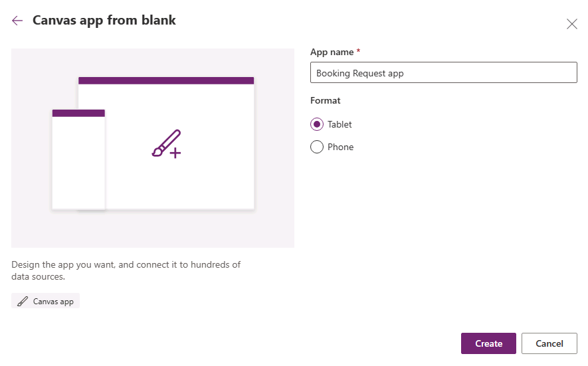The width and height of the screenshot is (588, 366).
Task: Close the Canvas app from blank dialog
Action: (x=571, y=24)
